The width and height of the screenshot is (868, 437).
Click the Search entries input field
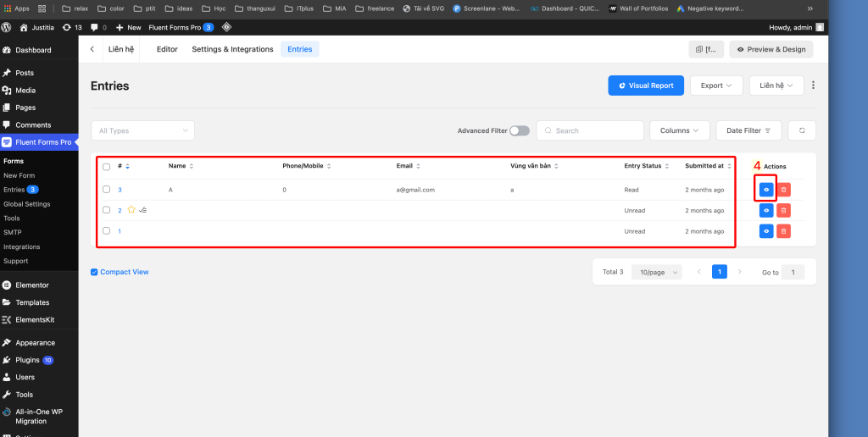click(596, 130)
